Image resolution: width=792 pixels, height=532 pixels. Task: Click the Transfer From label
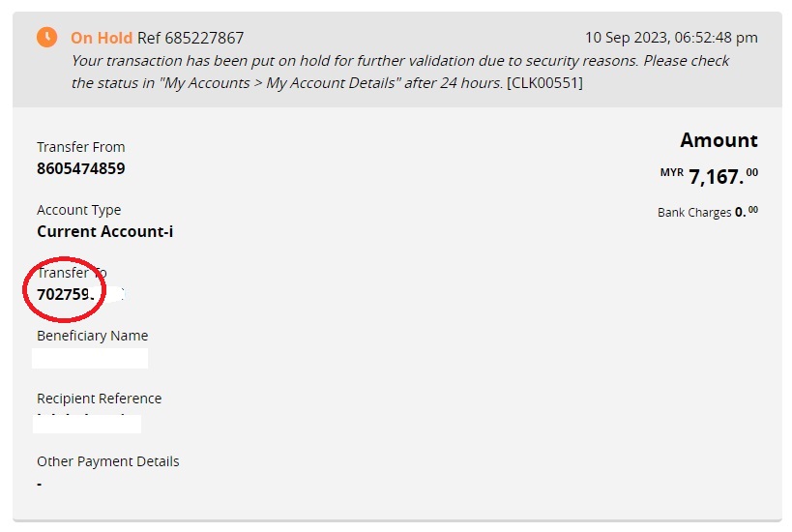click(81, 147)
